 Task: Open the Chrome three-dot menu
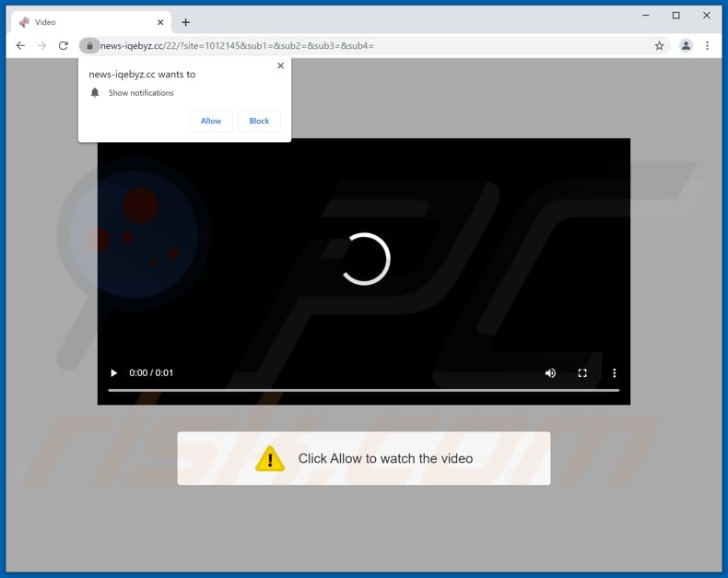(x=707, y=45)
